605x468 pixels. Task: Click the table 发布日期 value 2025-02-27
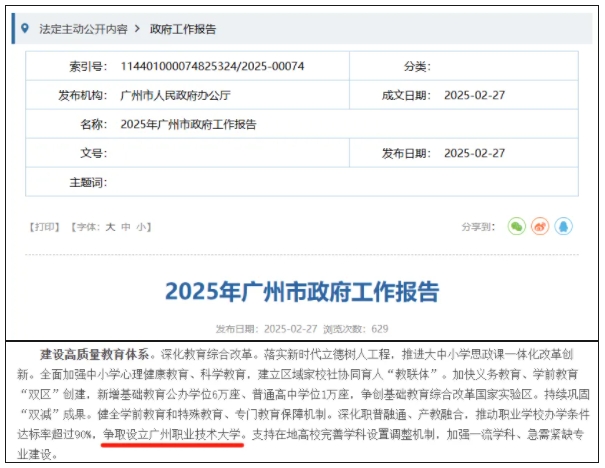tap(474, 153)
